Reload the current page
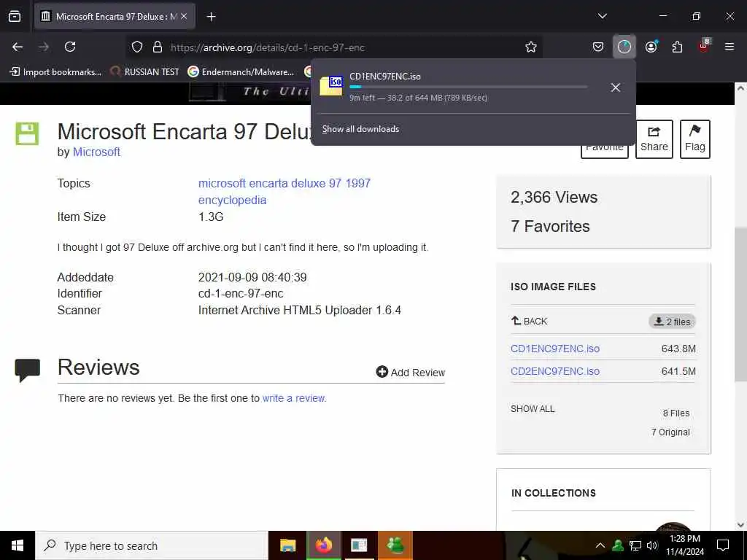The height and width of the screenshot is (560, 747). point(70,47)
